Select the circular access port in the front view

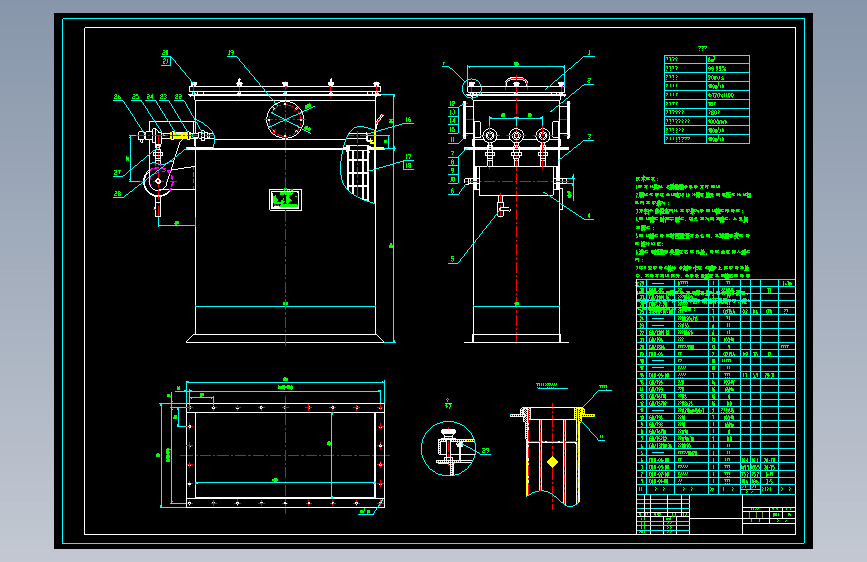click(285, 119)
